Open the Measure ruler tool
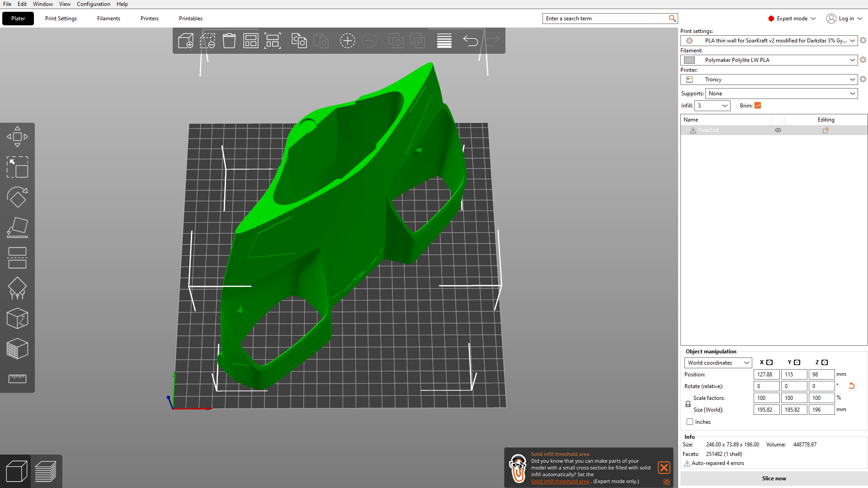The image size is (868, 488). coord(17,379)
